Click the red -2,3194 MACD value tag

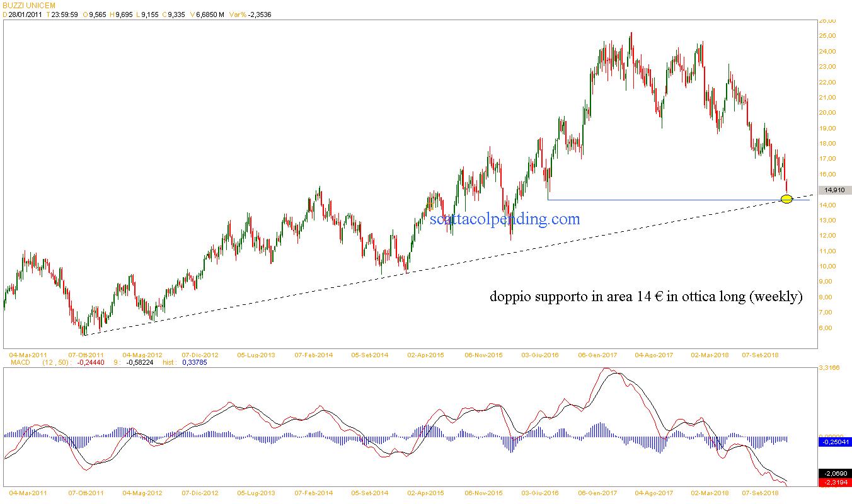coord(834,483)
